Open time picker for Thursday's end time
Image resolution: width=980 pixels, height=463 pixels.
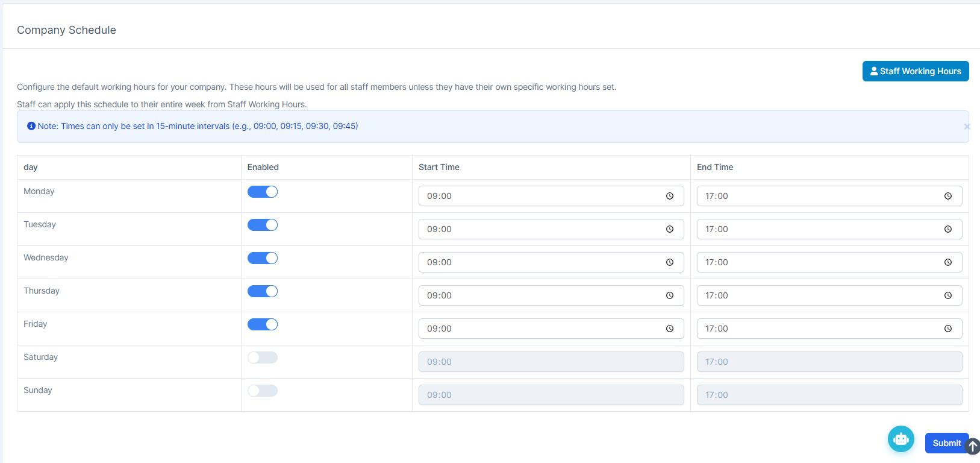click(947, 295)
